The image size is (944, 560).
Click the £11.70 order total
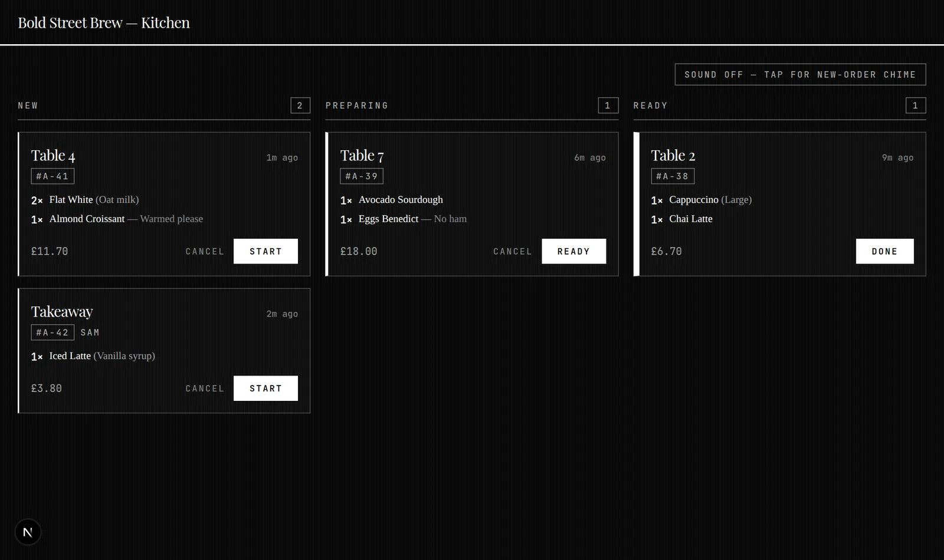coord(50,251)
